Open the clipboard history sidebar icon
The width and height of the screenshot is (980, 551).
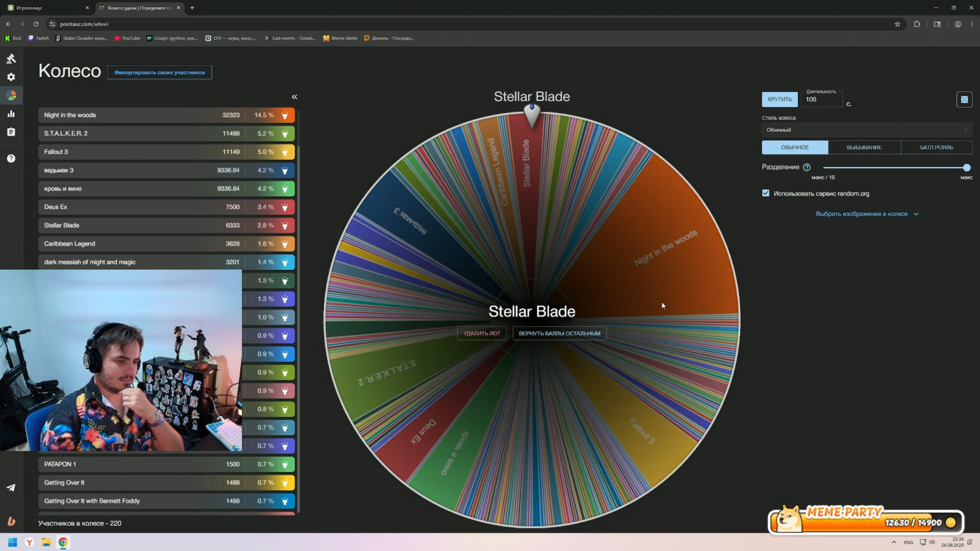coord(11,132)
